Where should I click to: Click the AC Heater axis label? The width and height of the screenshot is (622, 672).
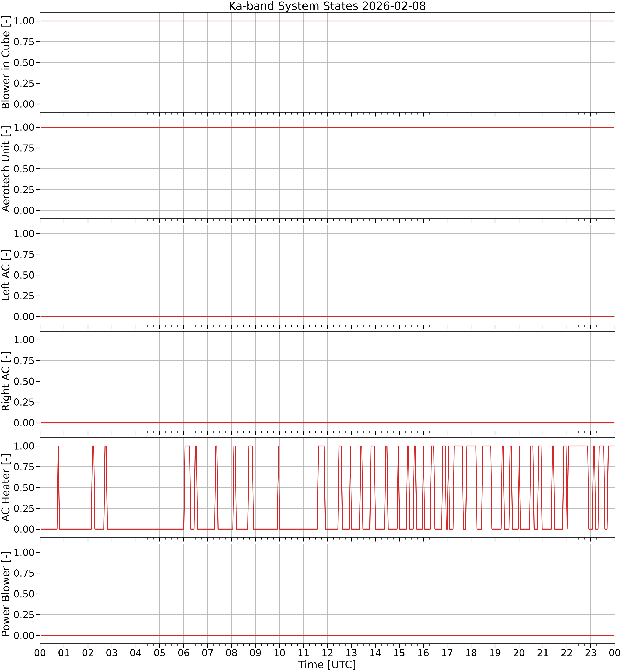click(6, 487)
